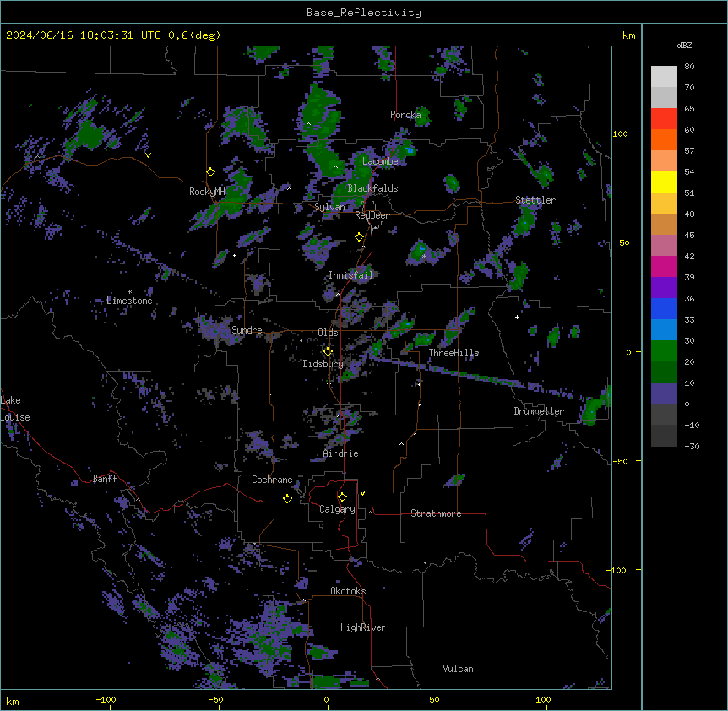
Task: Click the Drumheller label
Action: [x=539, y=411]
